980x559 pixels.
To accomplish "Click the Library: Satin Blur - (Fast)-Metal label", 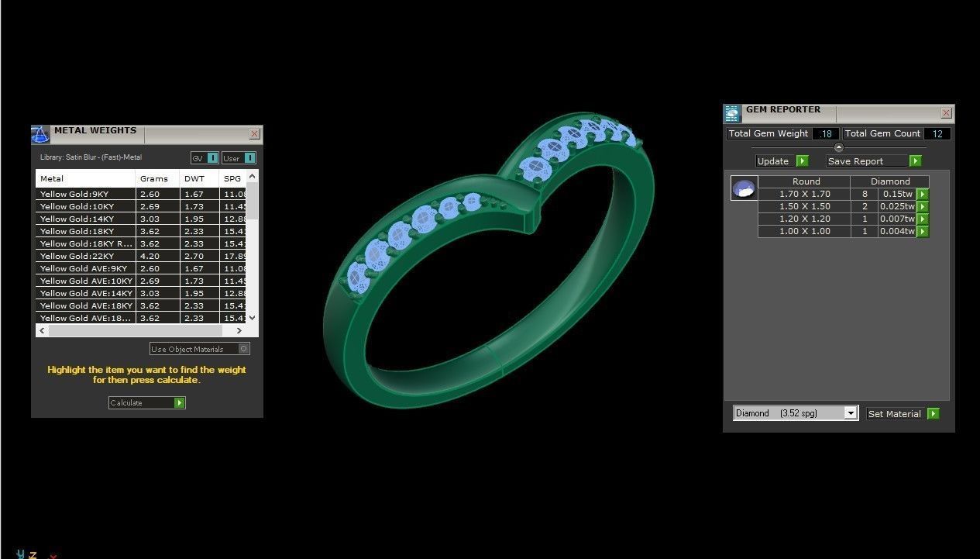I will click(x=91, y=157).
